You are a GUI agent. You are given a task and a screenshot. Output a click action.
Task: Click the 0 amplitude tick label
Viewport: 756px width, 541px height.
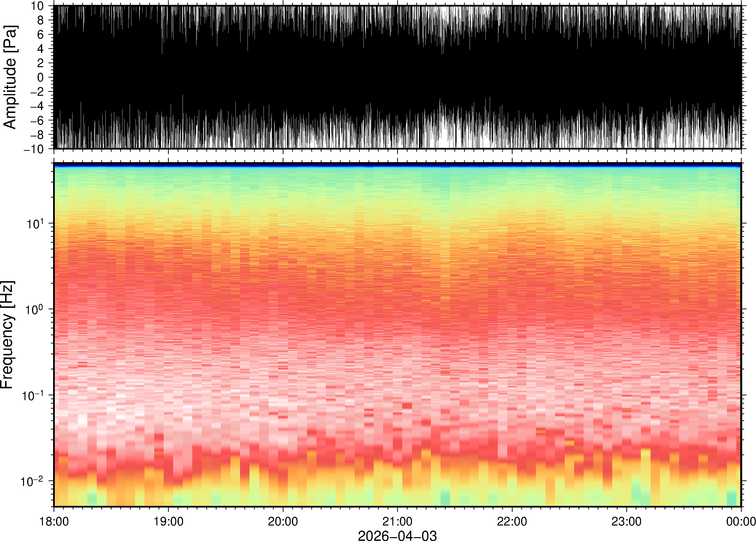[41, 77]
